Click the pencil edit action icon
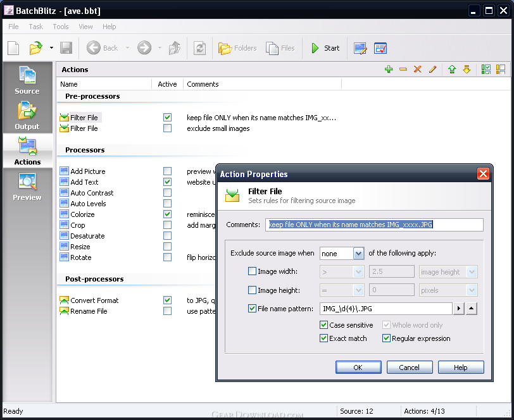The width and height of the screenshot is (514, 420). pyautogui.click(x=433, y=70)
